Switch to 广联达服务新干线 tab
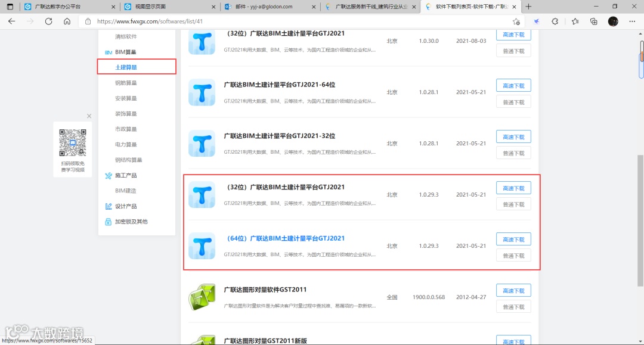Image resolution: width=644 pixels, height=345 pixels. point(371,7)
